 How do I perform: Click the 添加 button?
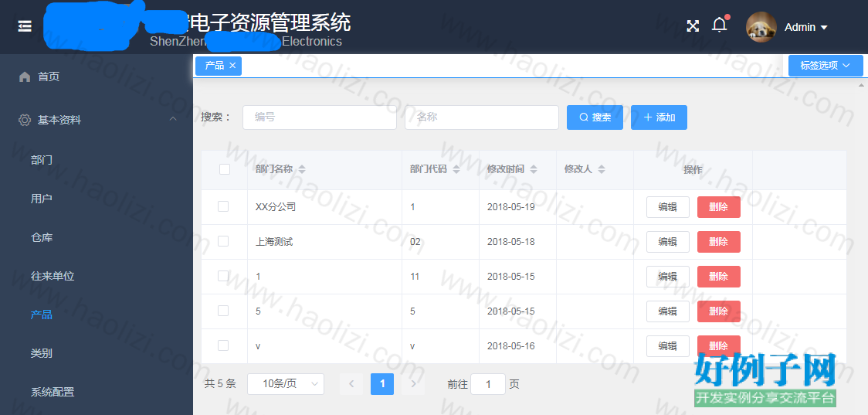point(659,117)
